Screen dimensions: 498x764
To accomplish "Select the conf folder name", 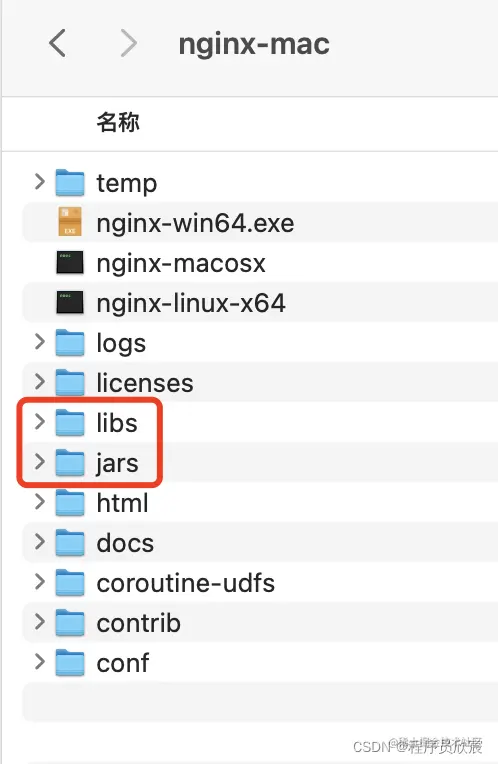I will click(123, 662).
